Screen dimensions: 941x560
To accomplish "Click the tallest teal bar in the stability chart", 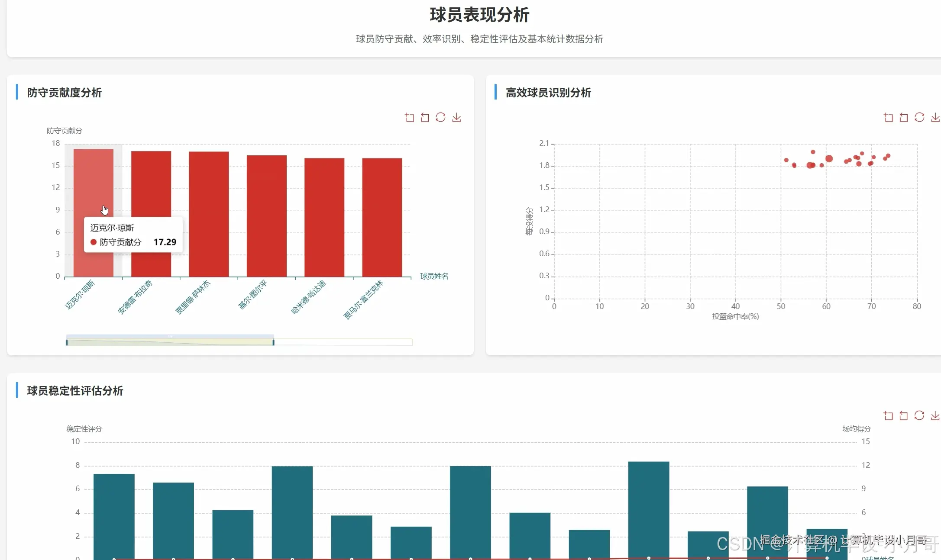I will tap(648, 509).
